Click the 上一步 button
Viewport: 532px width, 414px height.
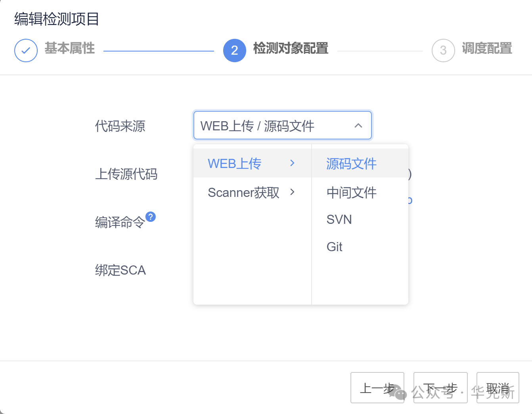tap(377, 387)
